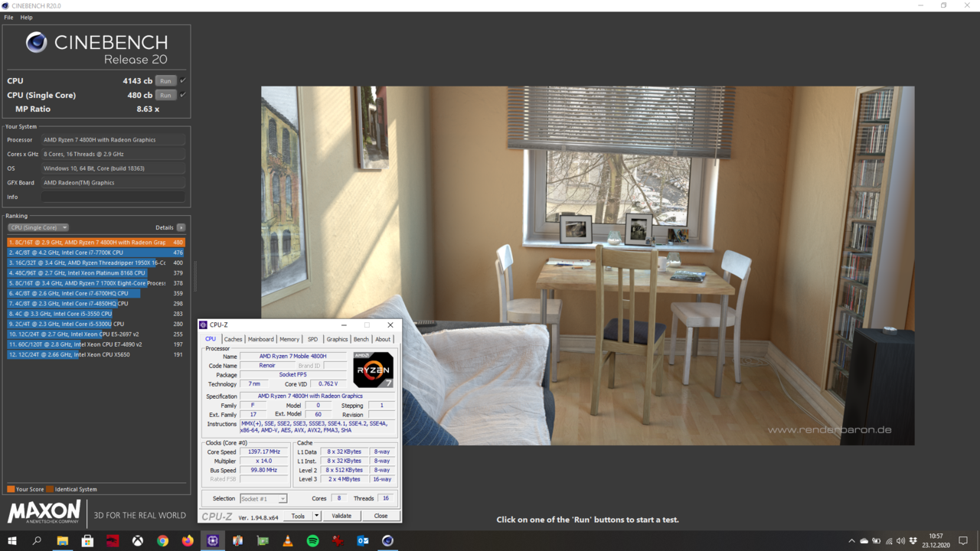Switch to the Mainboard tab in CPU-Z
The image size is (980, 551).
[260, 339]
